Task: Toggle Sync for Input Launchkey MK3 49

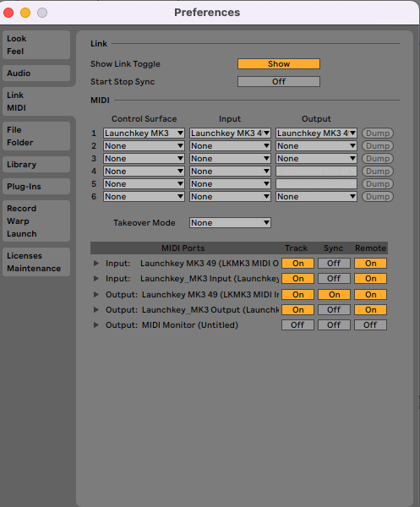Action: (x=334, y=263)
